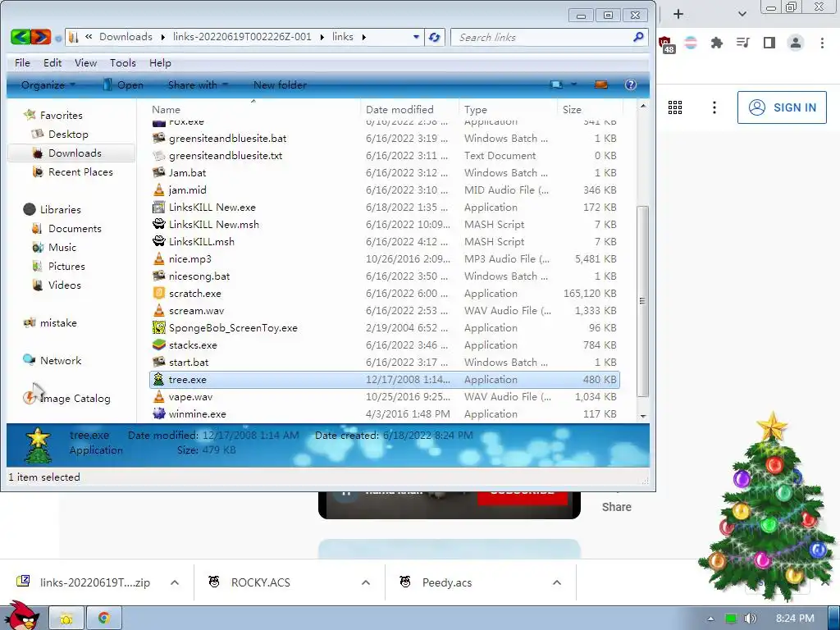The height and width of the screenshot is (630, 840).
Task: Select the scratch.exe icon
Action: [x=158, y=293]
